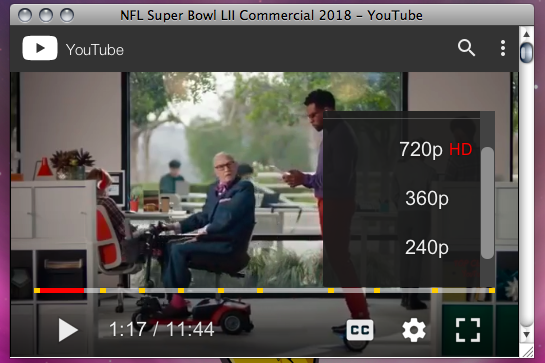This screenshot has height=363, width=545.
Task: Select 240p quality option
Action: (x=427, y=248)
